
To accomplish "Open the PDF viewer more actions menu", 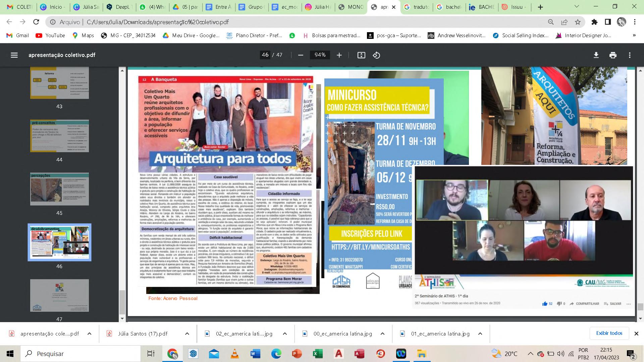I will pyautogui.click(x=630, y=55).
